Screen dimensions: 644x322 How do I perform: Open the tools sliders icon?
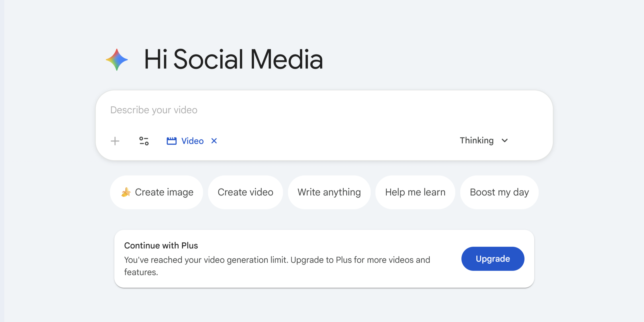pyautogui.click(x=144, y=141)
